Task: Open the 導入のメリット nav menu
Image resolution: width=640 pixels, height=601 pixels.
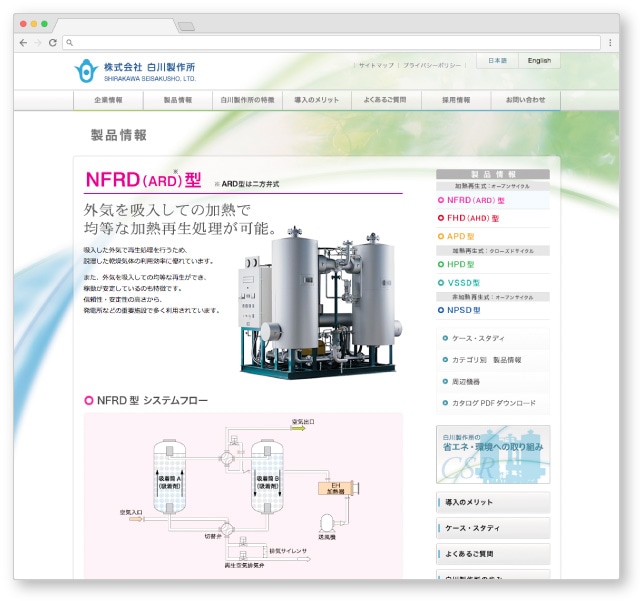Action: point(317,100)
